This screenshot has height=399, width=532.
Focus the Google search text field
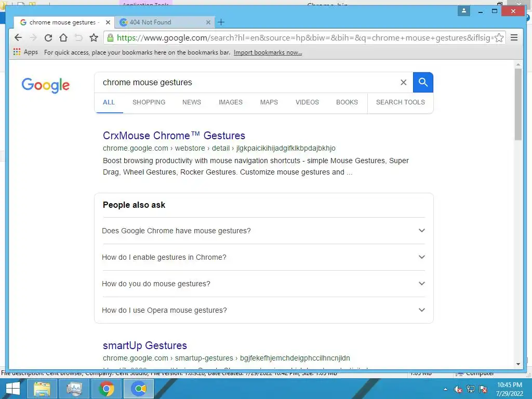(x=248, y=82)
